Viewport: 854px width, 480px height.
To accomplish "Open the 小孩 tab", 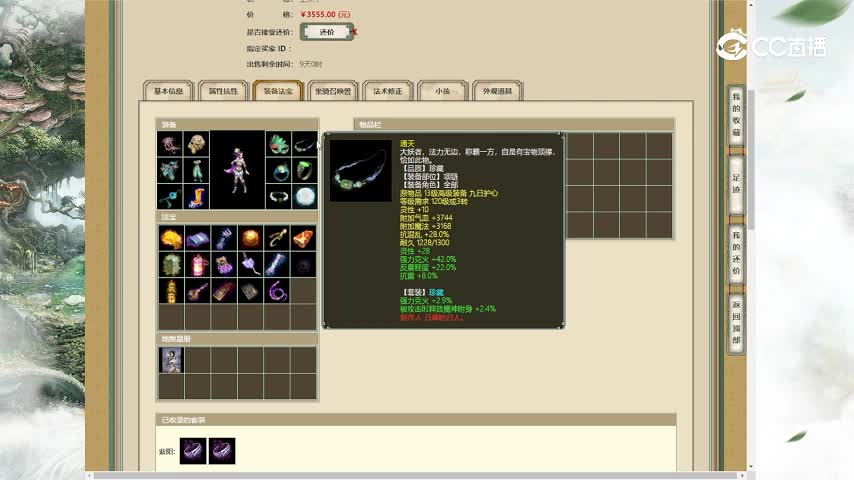I will click(443, 91).
